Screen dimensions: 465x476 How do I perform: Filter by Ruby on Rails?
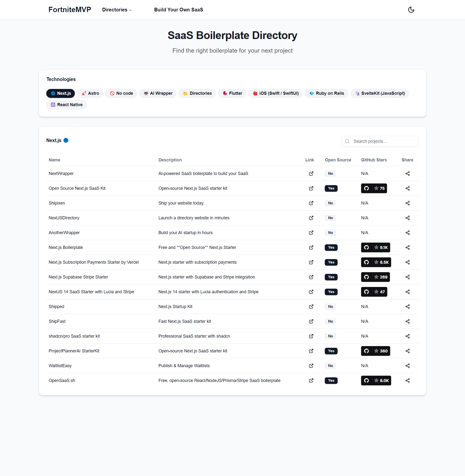click(x=326, y=93)
